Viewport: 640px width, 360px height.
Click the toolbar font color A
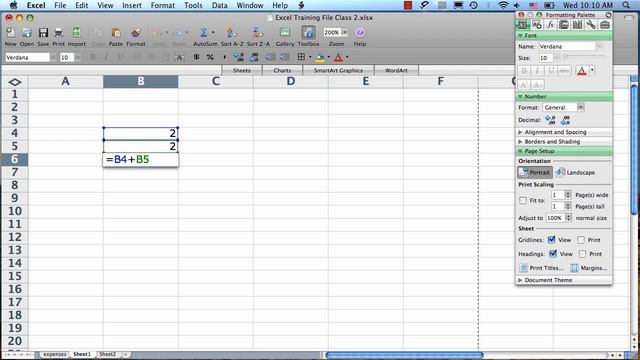338,58
